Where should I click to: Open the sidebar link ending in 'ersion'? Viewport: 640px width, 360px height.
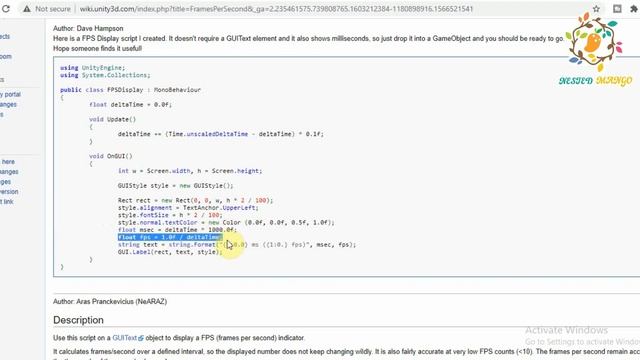tap(9, 191)
